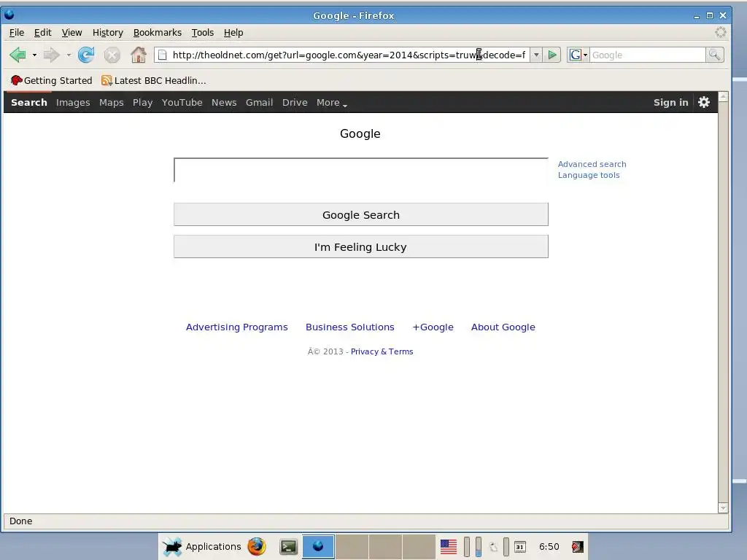Click the Stop loading icon
This screenshot has height=560, width=747.
point(112,55)
